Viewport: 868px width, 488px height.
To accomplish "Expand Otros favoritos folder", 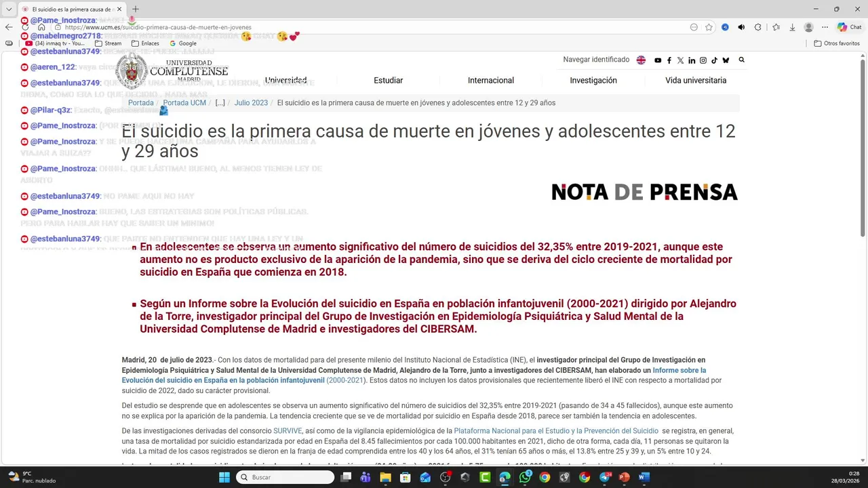I will tap(837, 43).
